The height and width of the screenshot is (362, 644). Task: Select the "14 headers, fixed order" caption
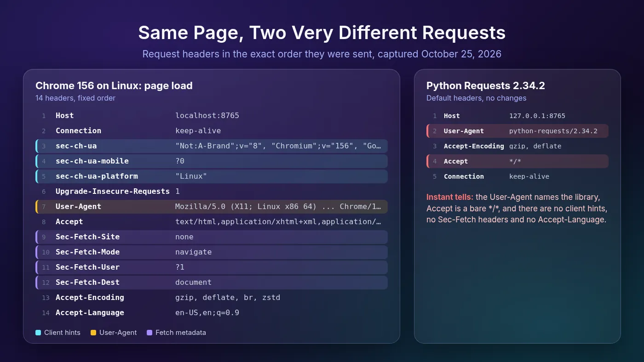click(x=75, y=98)
